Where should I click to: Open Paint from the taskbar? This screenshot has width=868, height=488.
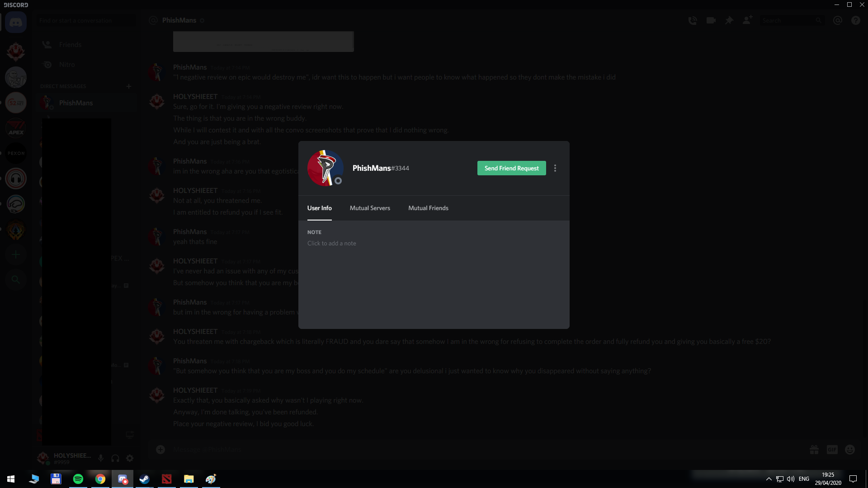pyautogui.click(x=211, y=479)
